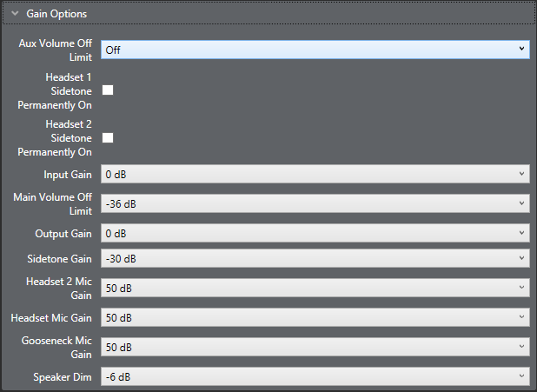Screen dimensions: 537x392
Task: Open the Main Volume Off Limit dropdown
Action: click(315, 204)
